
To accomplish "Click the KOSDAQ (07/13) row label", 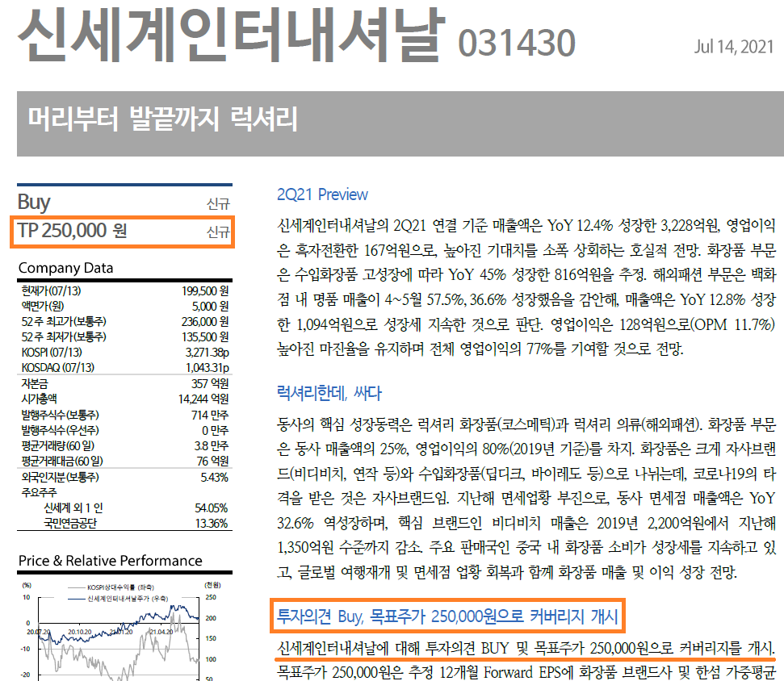I will (57, 368).
